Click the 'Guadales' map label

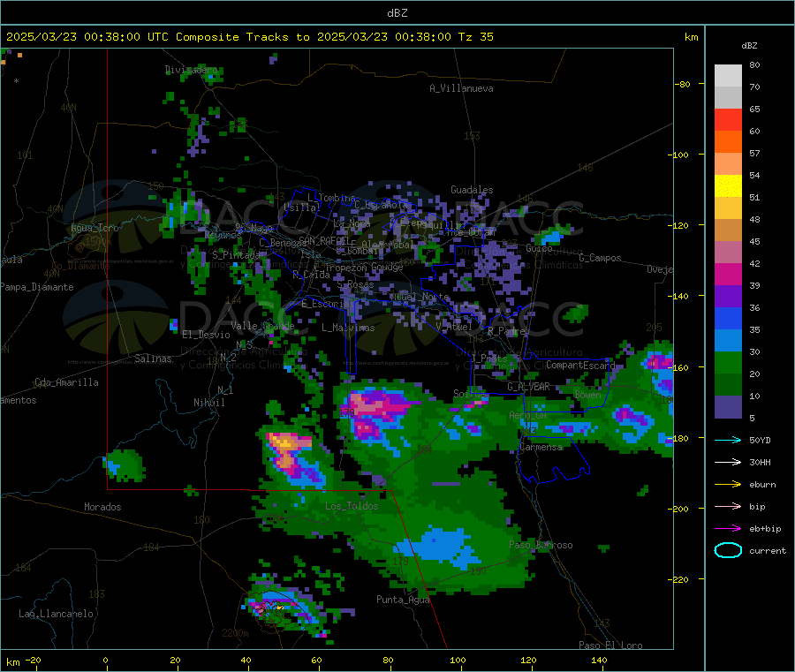[x=472, y=190]
